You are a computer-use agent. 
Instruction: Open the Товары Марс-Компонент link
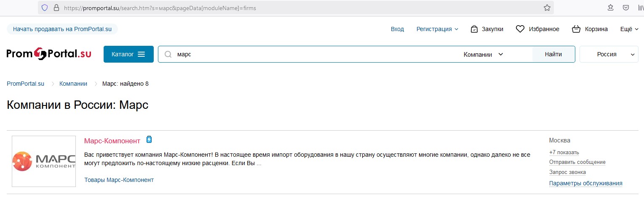click(119, 180)
